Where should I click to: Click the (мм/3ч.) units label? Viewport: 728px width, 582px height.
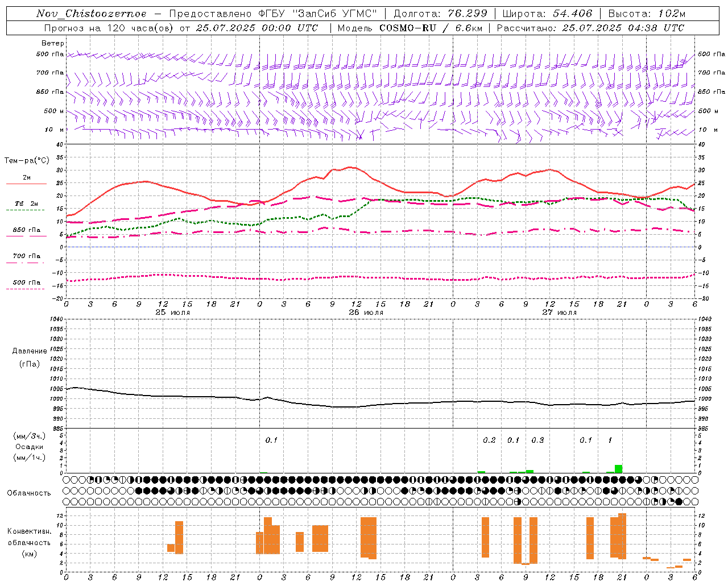tap(30, 436)
